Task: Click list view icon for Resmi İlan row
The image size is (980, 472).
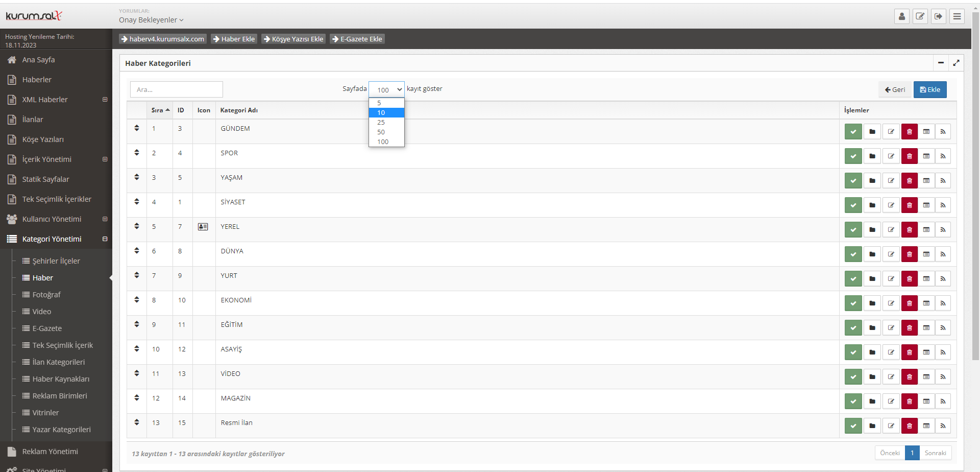Action: (926, 426)
